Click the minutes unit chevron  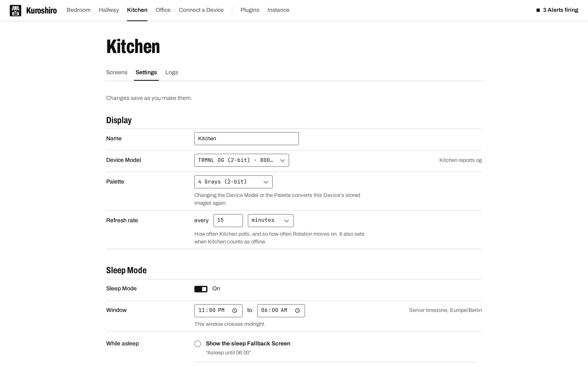click(286, 221)
